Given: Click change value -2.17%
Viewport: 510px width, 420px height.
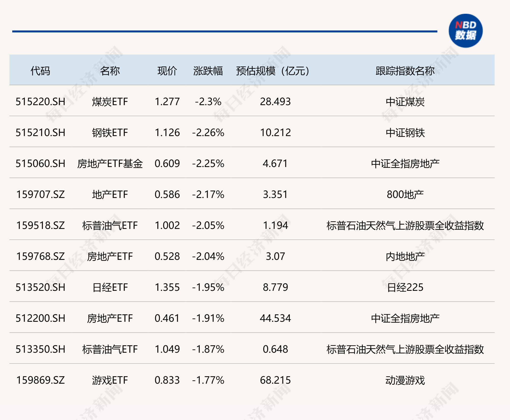Looking at the screenshot, I should [x=208, y=195].
